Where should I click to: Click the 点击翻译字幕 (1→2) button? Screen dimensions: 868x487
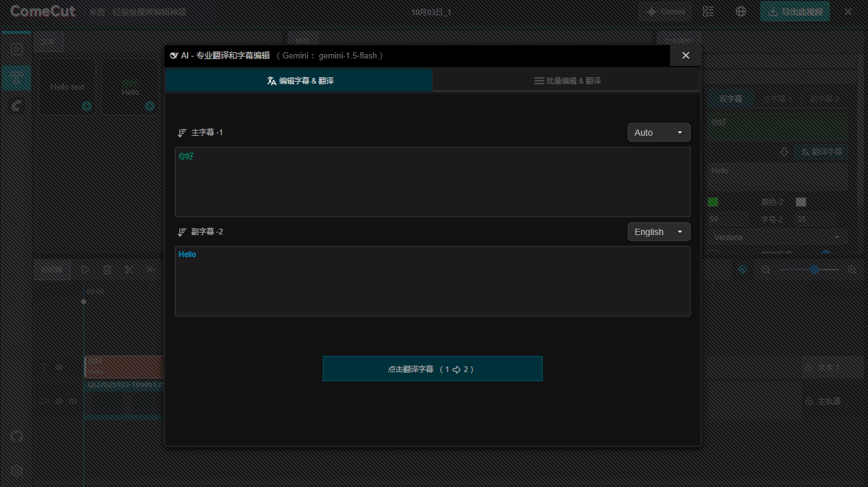point(432,369)
